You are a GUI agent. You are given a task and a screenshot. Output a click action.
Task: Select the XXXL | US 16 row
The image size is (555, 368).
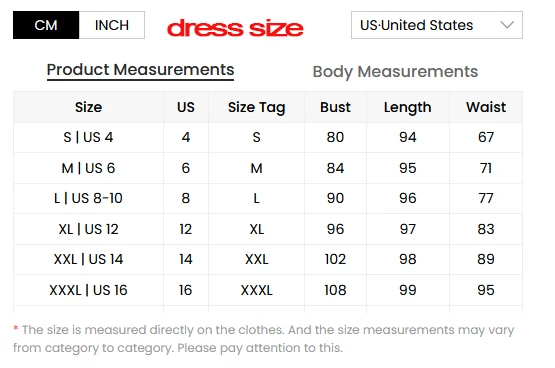tap(268, 291)
